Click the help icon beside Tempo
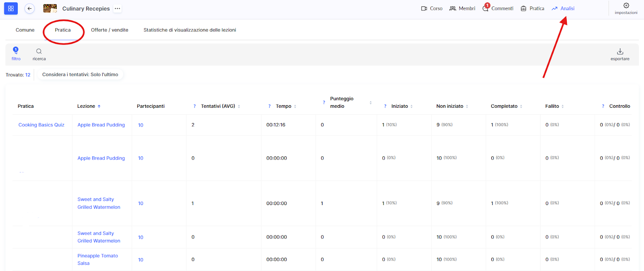 point(270,106)
